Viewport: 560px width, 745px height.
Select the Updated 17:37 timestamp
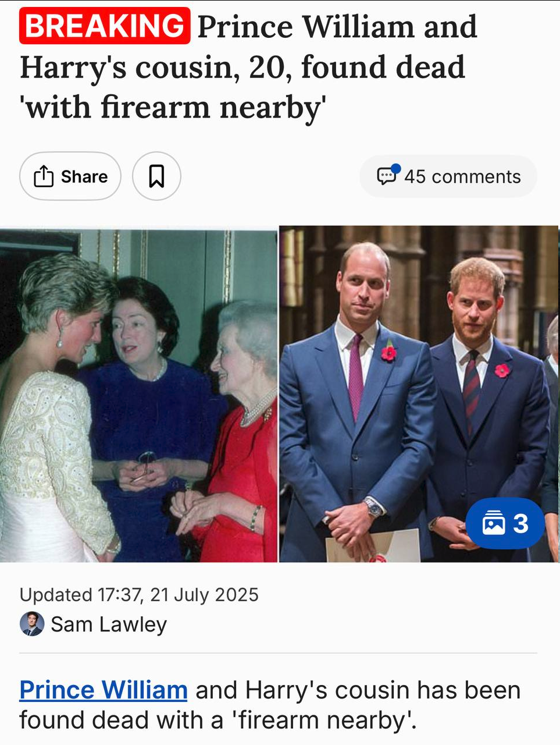[139, 595]
